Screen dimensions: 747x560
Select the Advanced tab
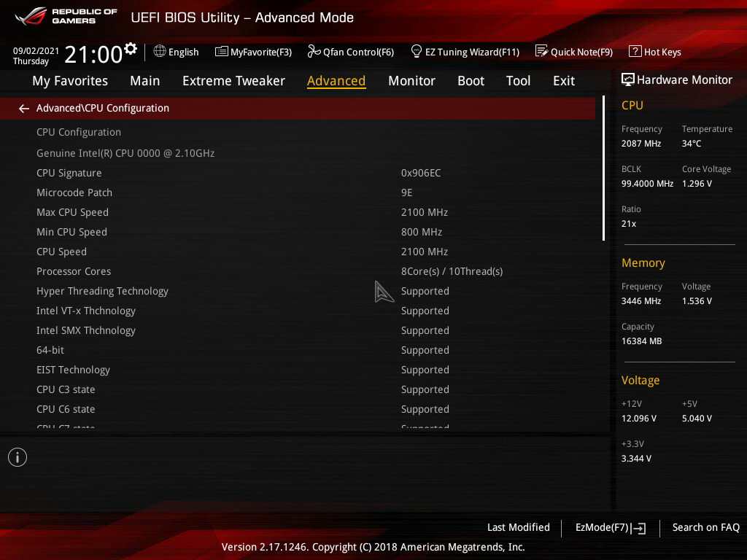pyautogui.click(x=336, y=81)
